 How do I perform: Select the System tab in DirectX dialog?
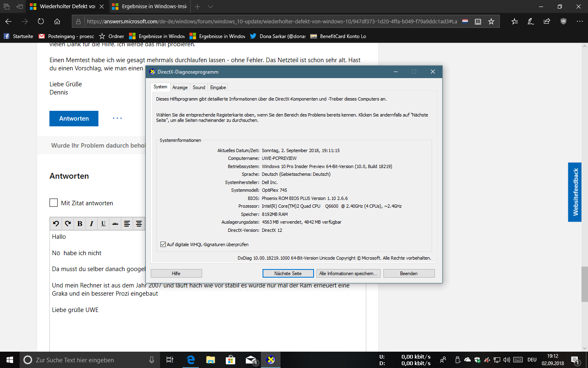[160, 87]
